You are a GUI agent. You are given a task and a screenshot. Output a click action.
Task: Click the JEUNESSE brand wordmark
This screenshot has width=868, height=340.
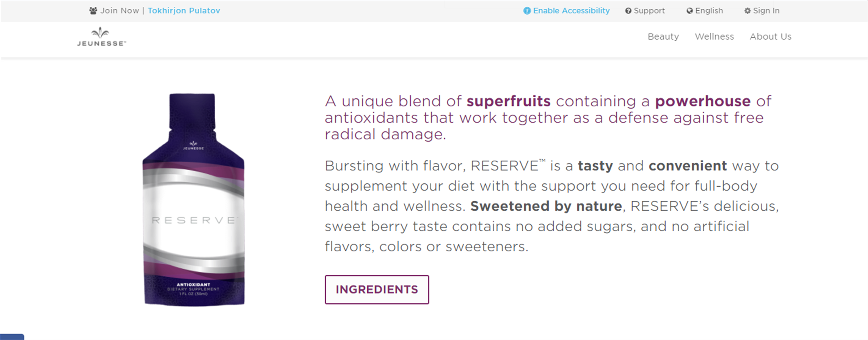click(102, 43)
